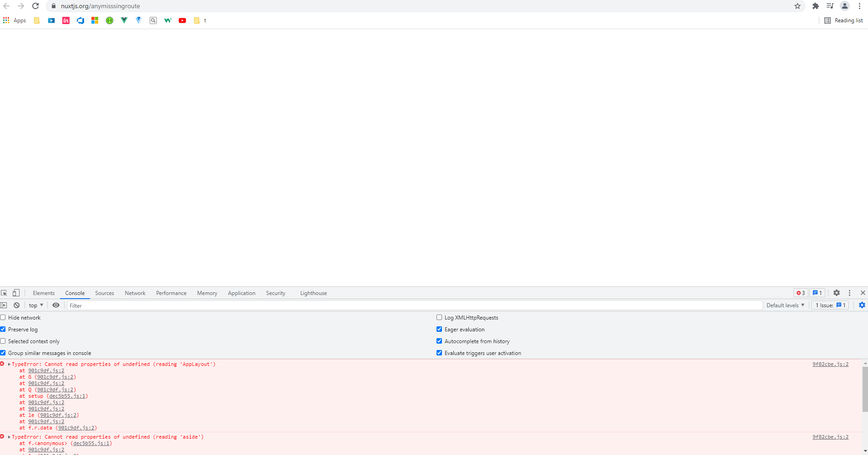Open the dec5b55.js:1 link after setup
868x455 pixels.
pyautogui.click(x=67, y=396)
